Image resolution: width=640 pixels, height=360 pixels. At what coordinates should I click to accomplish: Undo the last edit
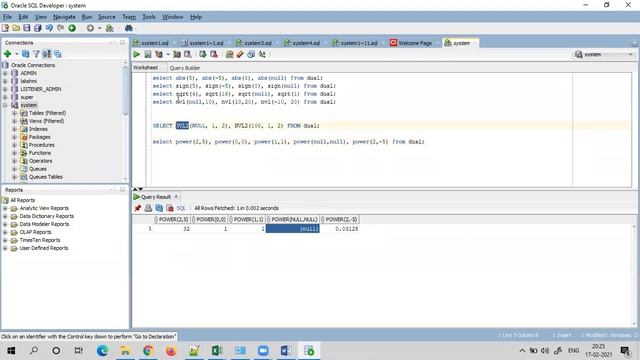click(x=49, y=28)
